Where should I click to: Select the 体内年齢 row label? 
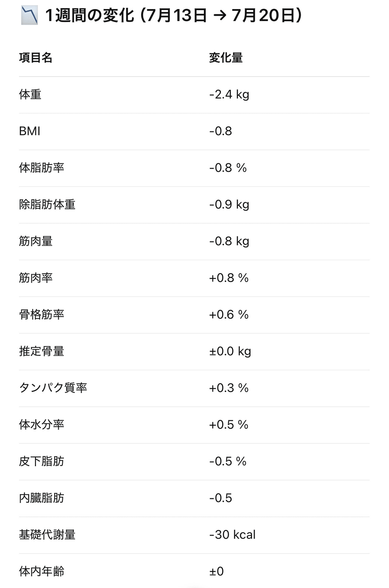[41, 571]
